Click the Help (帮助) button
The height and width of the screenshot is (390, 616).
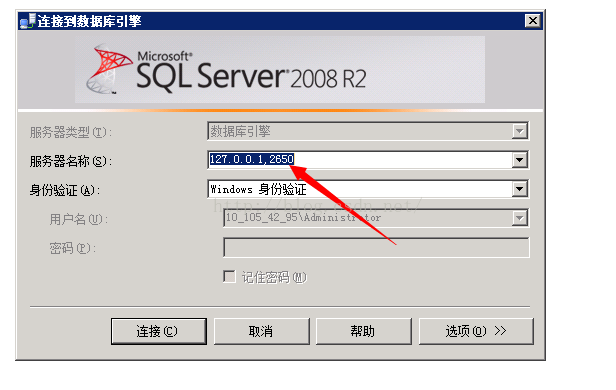[x=364, y=331]
